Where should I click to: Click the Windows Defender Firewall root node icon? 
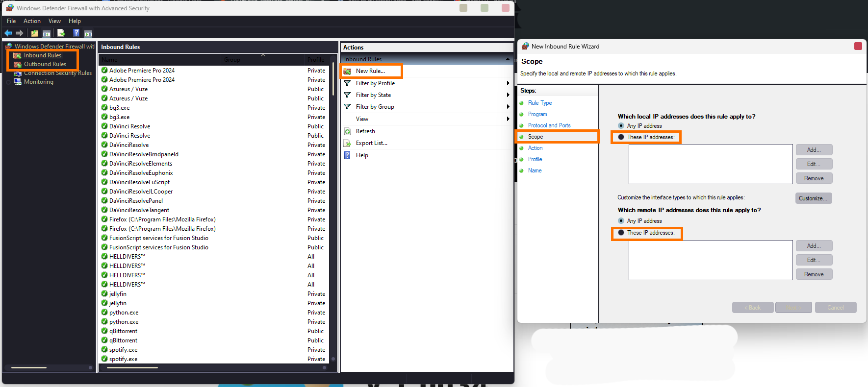(x=9, y=47)
